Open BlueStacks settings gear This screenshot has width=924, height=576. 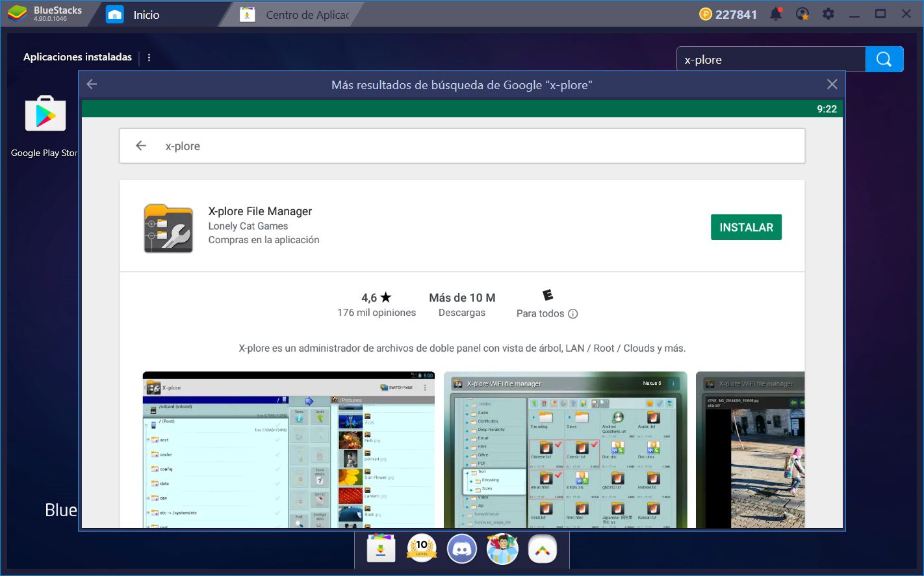pyautogui.click(x=828, y=14)
